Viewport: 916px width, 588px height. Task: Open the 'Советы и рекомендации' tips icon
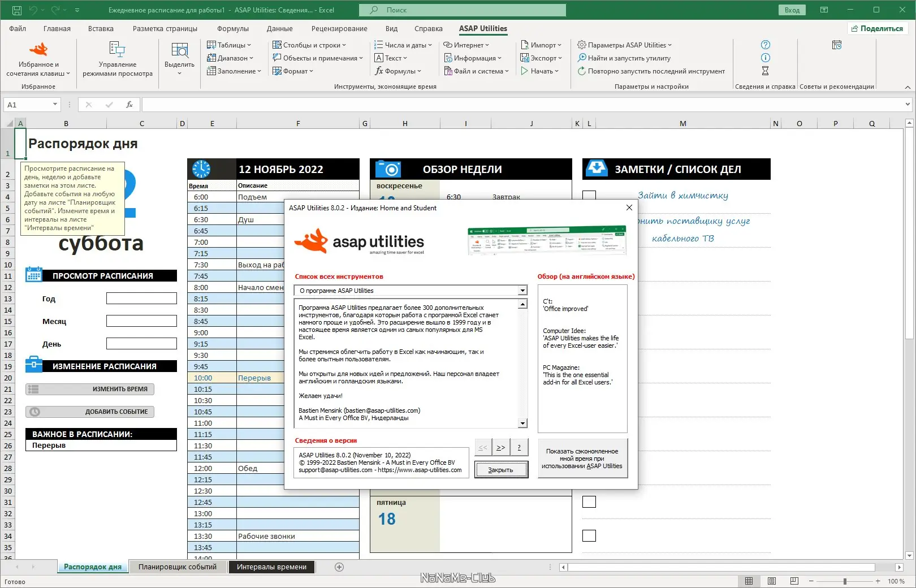[x=837, y=45]
